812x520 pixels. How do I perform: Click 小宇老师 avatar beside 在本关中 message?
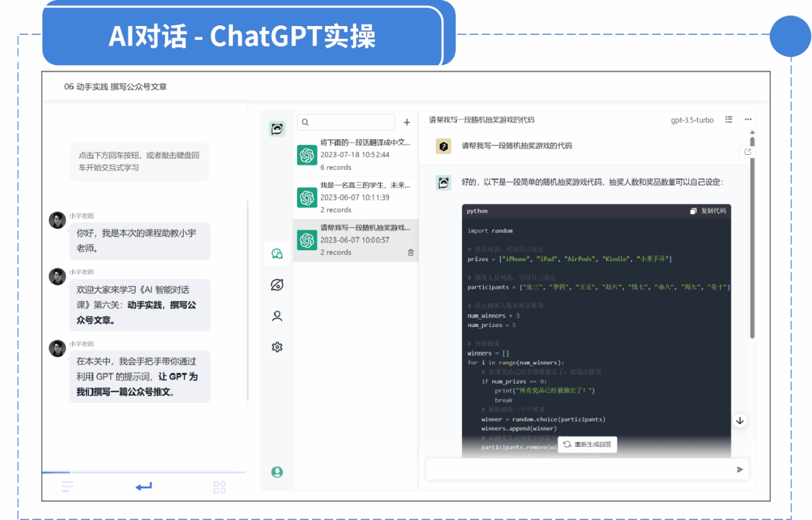click(57, 348)
